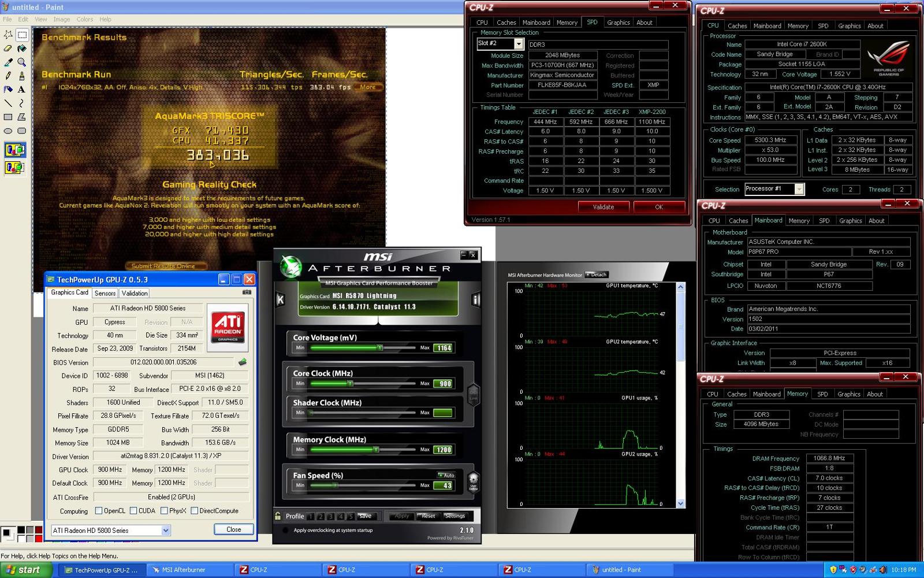Pick the straight Line tool
This screenshot has width=924, height=578.
(8, 103)
